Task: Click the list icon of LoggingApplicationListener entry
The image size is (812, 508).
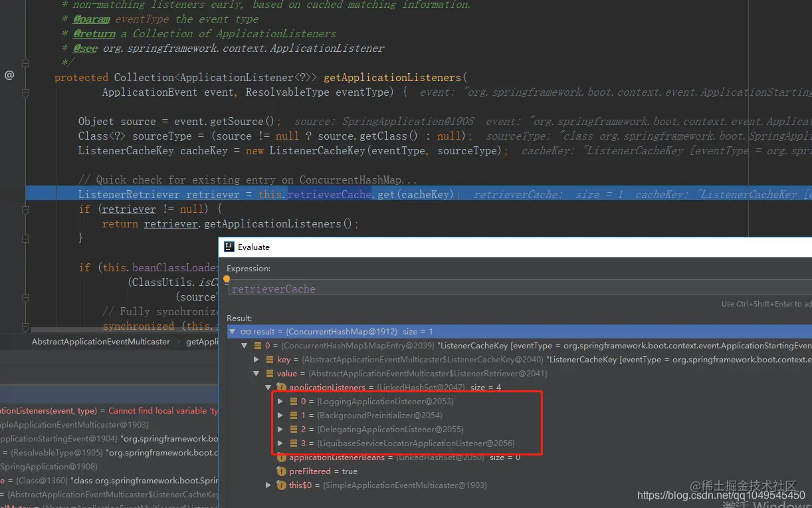Action: 294,402
